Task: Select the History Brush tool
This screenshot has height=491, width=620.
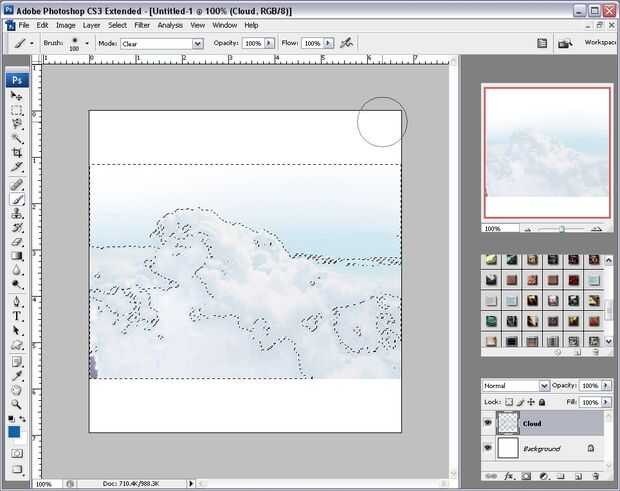Action: click(x=16, y=228)
